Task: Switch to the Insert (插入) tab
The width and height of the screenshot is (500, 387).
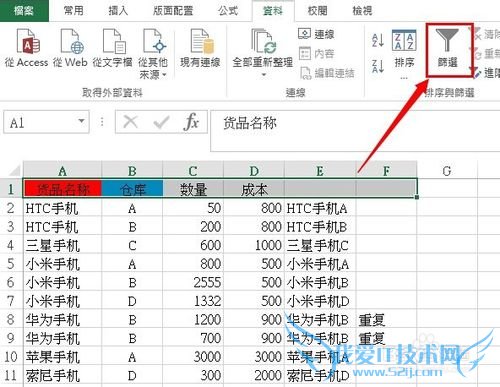Action: (118, 11)
